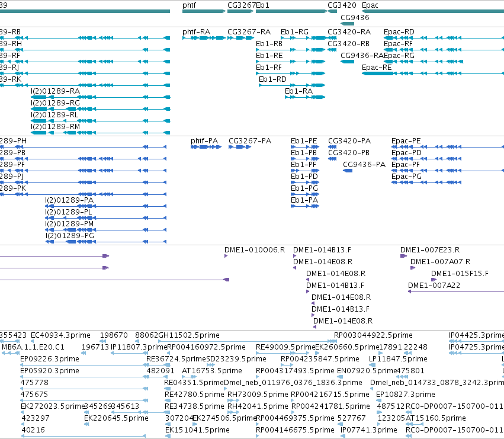Select the AT16753.5prime EST label
This screenshot has height=439, width=504.
point(212,371)
